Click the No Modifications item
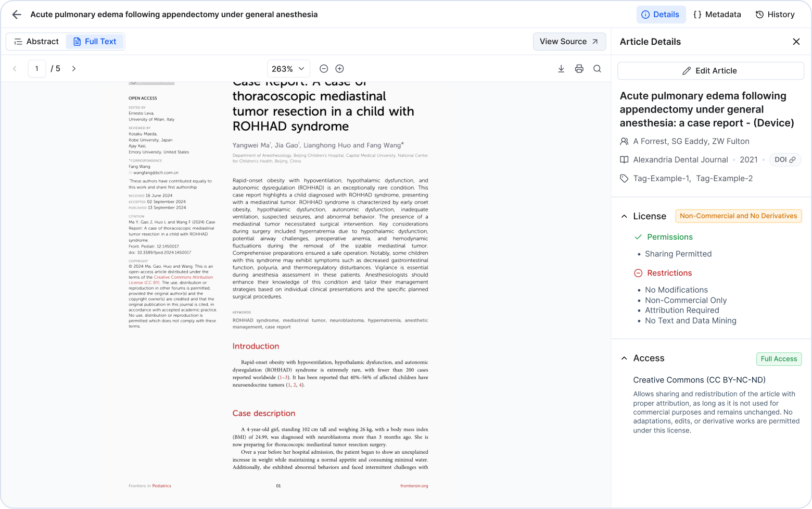The height and width of the screenshot is (509, 812). (676, 290)
